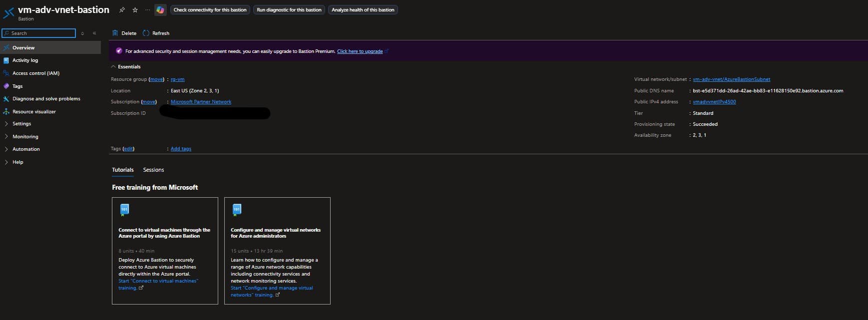Click the Access control (IAM) icon
The height and width of the screenshot is (320, 868).
6,73
